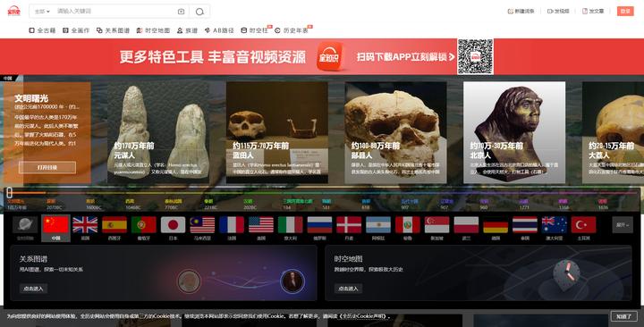The height and width of the screenshot is (327, 644).
Task: Jump to the 夏朝 2070BC timeline marker
Action: click(x=54, y=205)
